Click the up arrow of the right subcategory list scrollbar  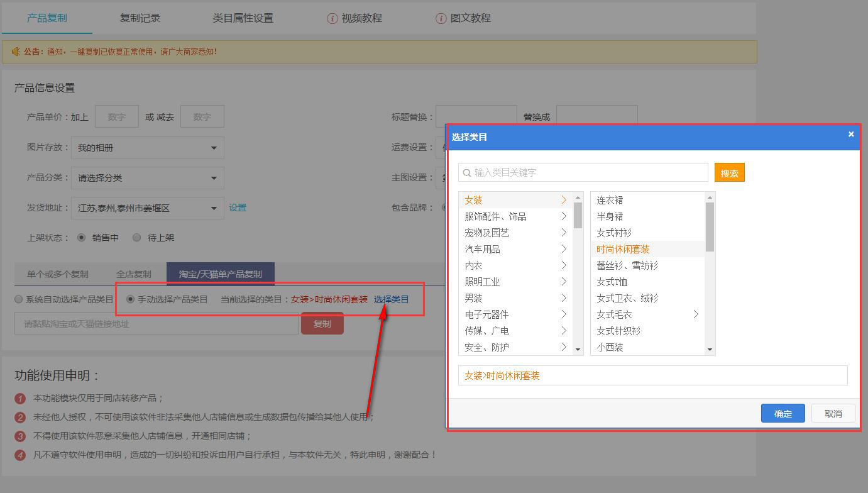[x=710, y=197]
